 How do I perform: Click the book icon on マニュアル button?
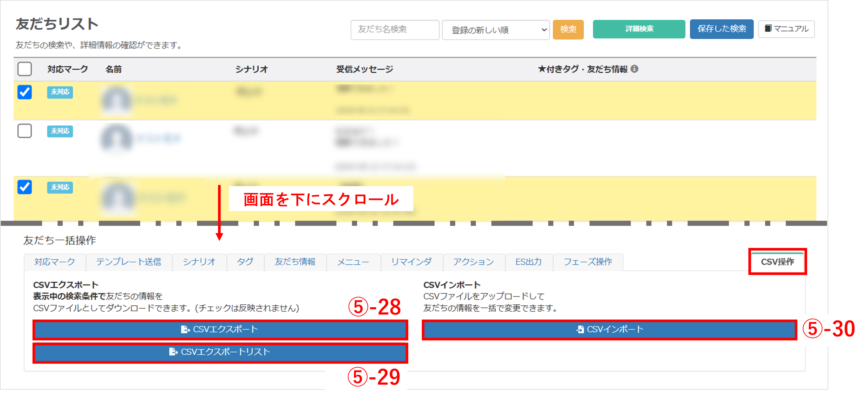click(768, 28)
